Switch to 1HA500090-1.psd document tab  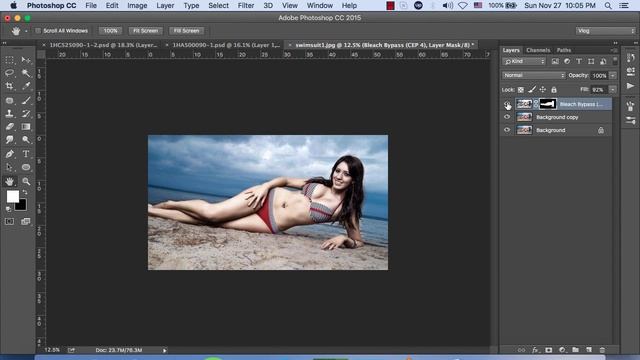tap(226, 45)
